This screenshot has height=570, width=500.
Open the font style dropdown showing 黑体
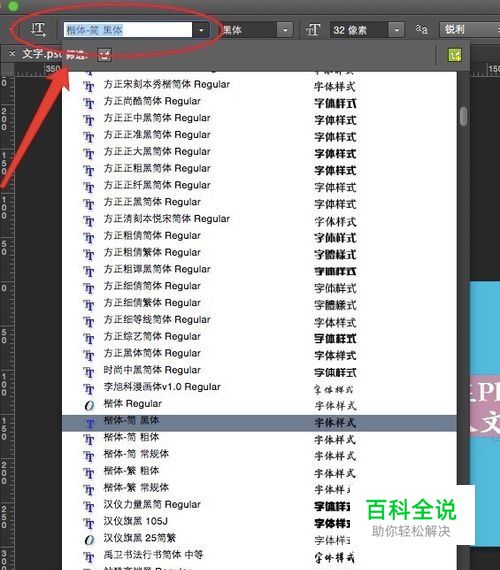click(x=256, y=30)
